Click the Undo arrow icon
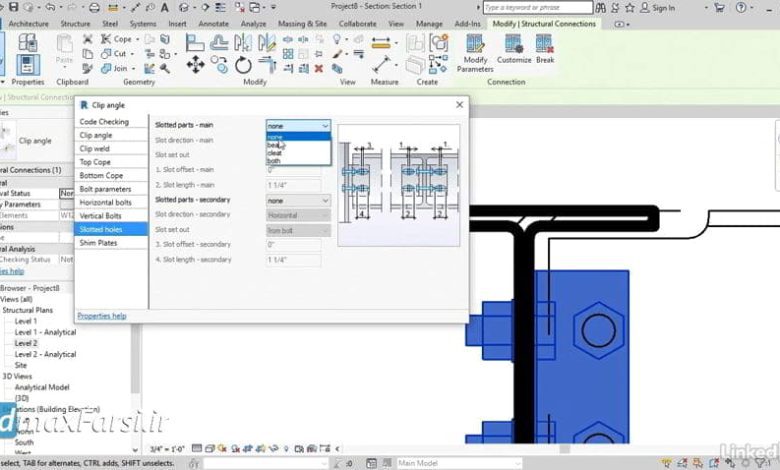The height and width of the screenshot is (470, 780). tap(50, 7)
